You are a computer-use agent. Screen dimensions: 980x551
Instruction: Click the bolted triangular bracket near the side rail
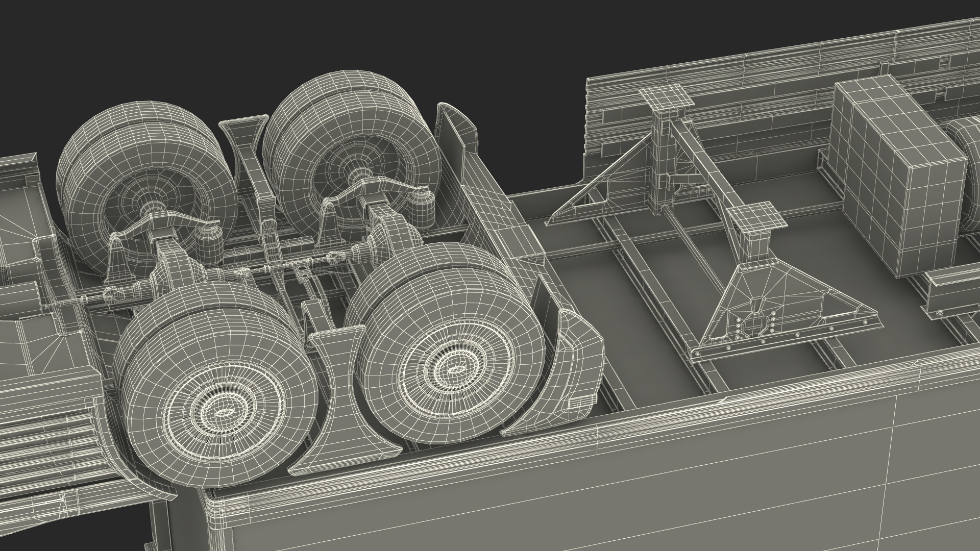[x=770, y=311]
